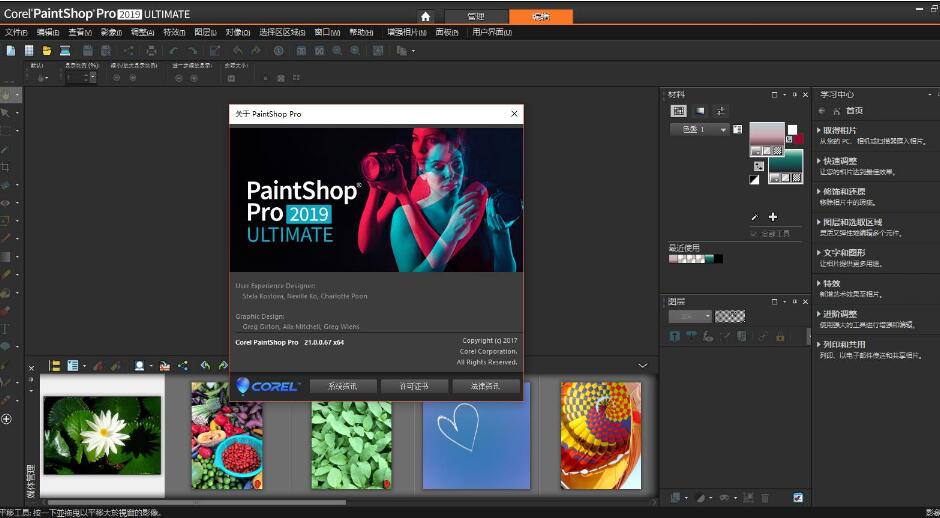
Task: Collapse the organizer with chevron arrow
Action: [x=643, y=365]
